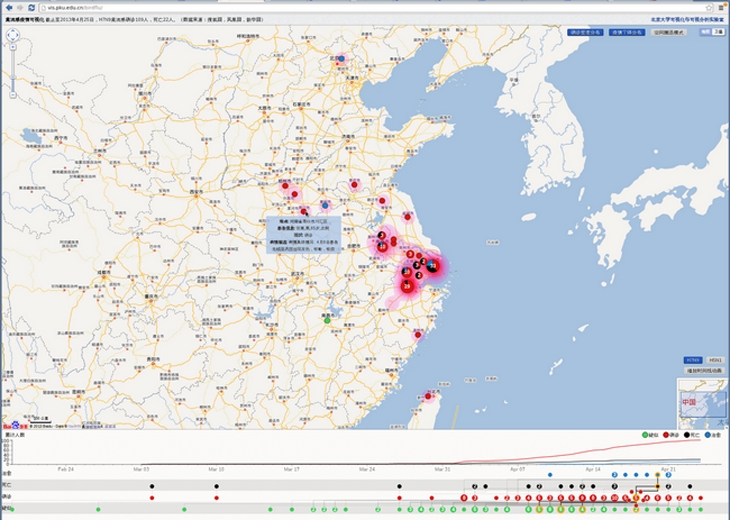This screenshot has height=520, width=730.
Task: Select the 治愈 timeline row label
Action: 7,473
